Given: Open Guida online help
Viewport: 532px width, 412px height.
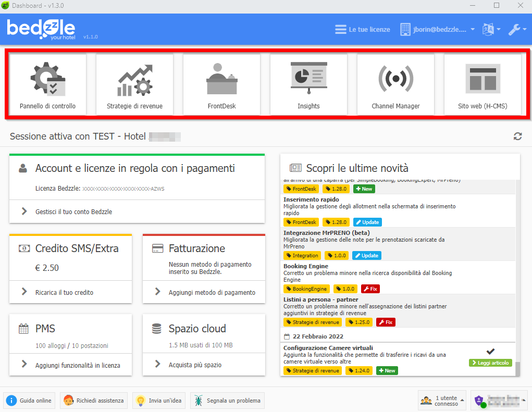Looking at the screenshot, I should pos(29,401).
